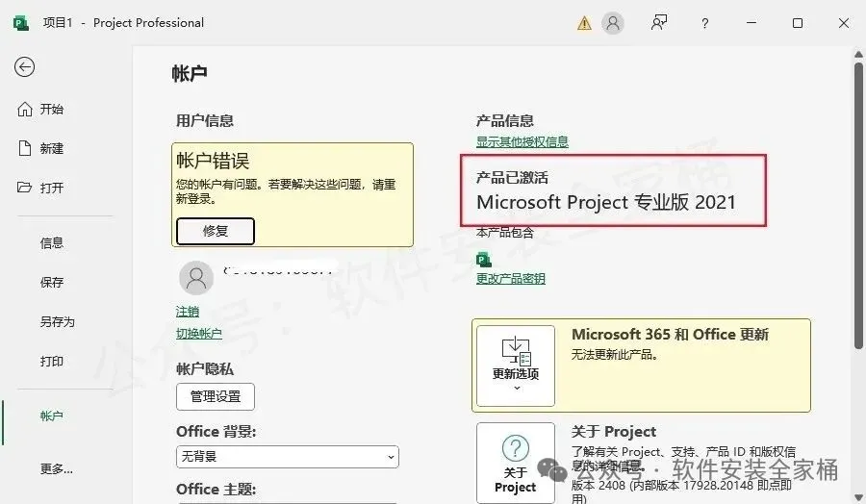Image resolution: width=866 pixels, height=504 pixels.
Task: Choose 另存为 in sidebar
Action: [58, 322]
